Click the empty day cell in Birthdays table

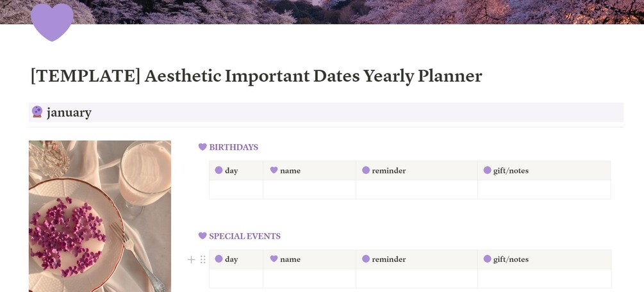(236, 190)
